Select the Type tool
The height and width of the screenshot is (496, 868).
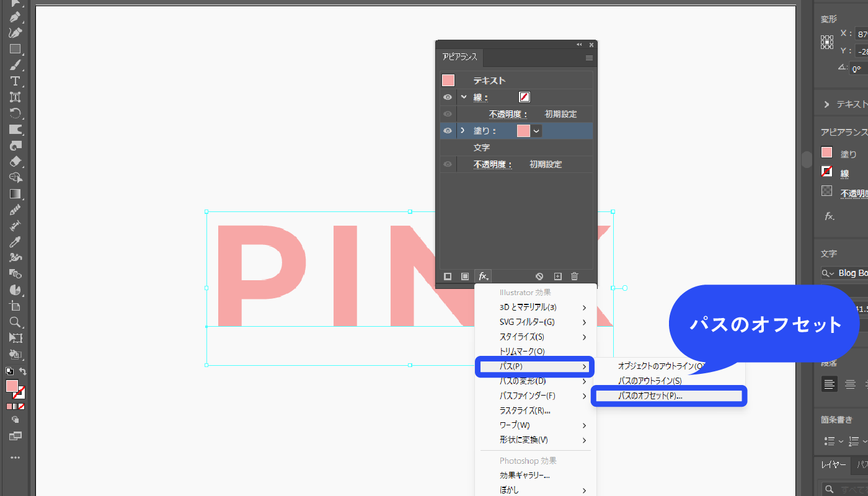click(15, 81)
